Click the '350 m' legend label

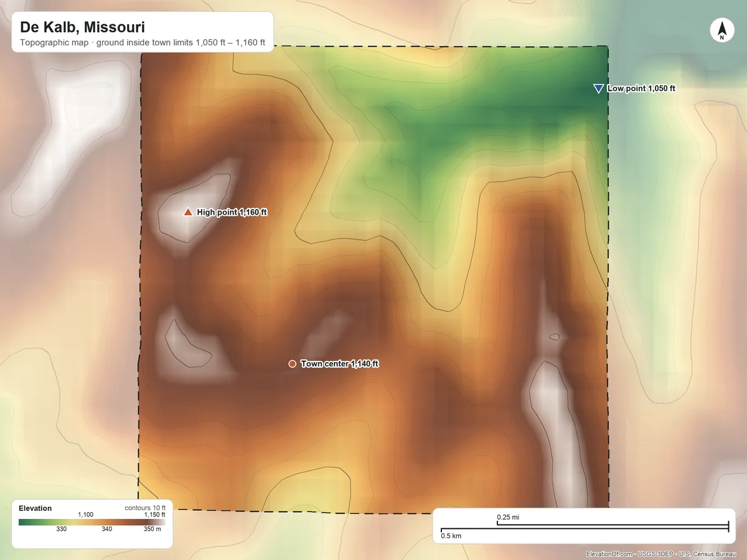(153, 530)
